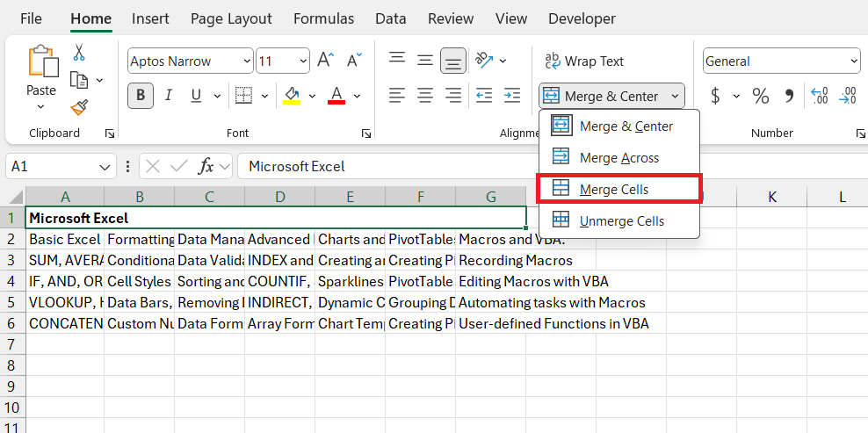Open the File tab
Image resolution: width=868 pixels, height=433 pixels.
click(31, 18)
